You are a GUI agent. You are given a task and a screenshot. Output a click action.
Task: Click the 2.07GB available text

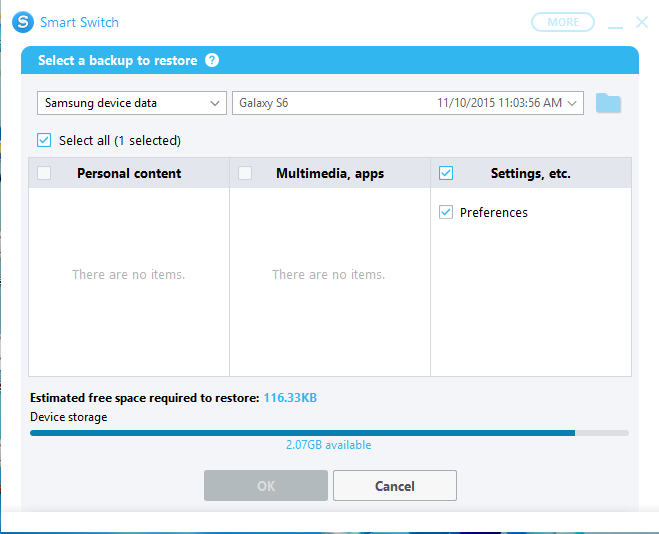[x=329, y=445]
